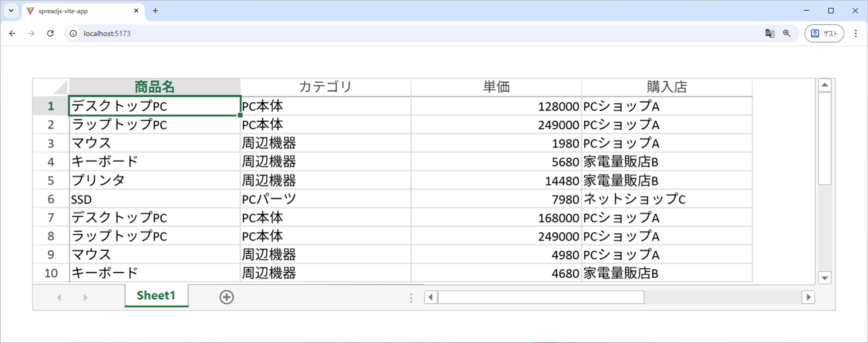Select マウス in row 3
This screenshot has width=868, height=343.
pyautogui.click(x=155, y=143)
